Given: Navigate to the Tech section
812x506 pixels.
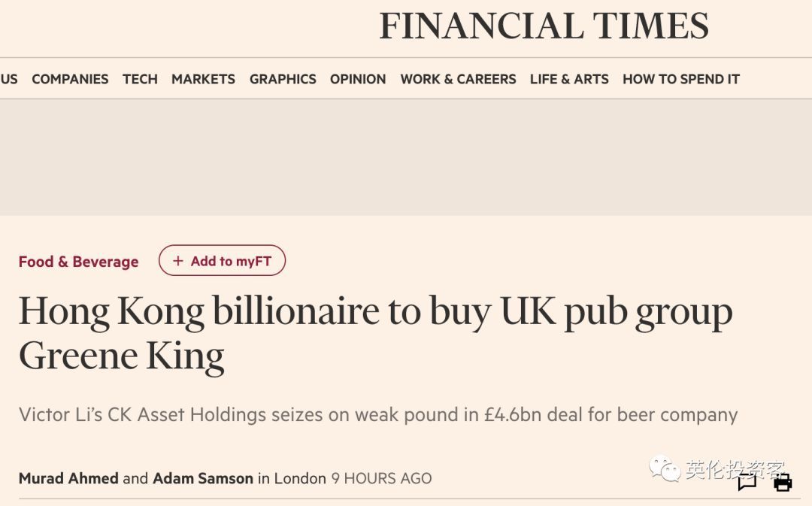Looking at the screenshot, I should click(x=140, y=79).
